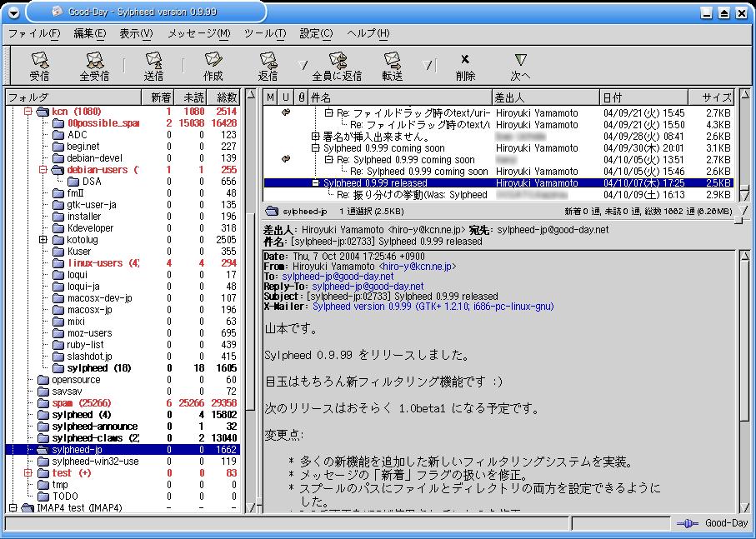Click the message body scrollbar down arrow
Viewport: 756px width, 539px height.
pos(745,507)
